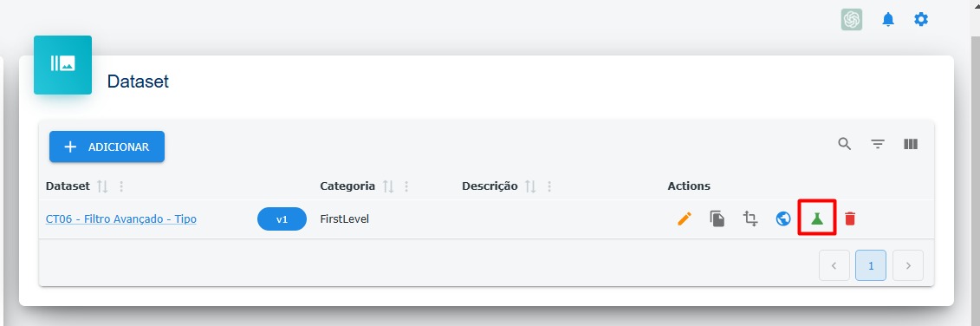Click the orange pencil edit icon
The width and height of the screenshot is (980, 326).
point(685,219)
